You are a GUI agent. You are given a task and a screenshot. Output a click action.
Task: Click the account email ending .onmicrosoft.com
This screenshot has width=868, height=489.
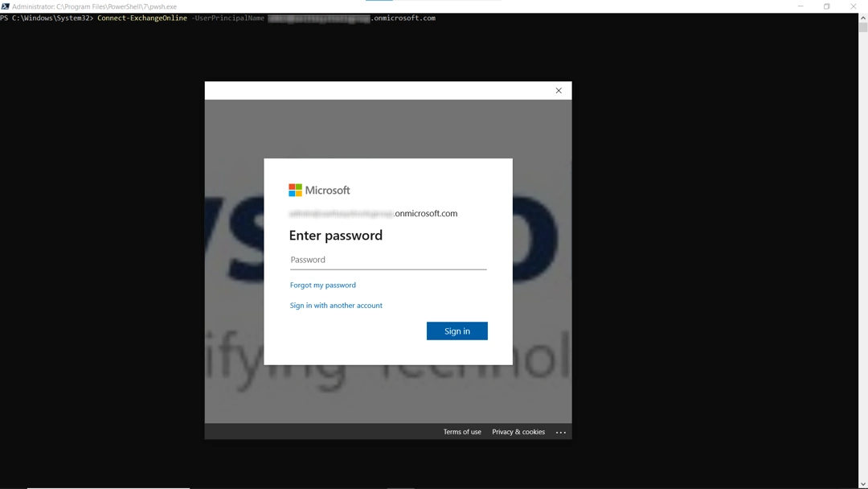pos(373,213)
